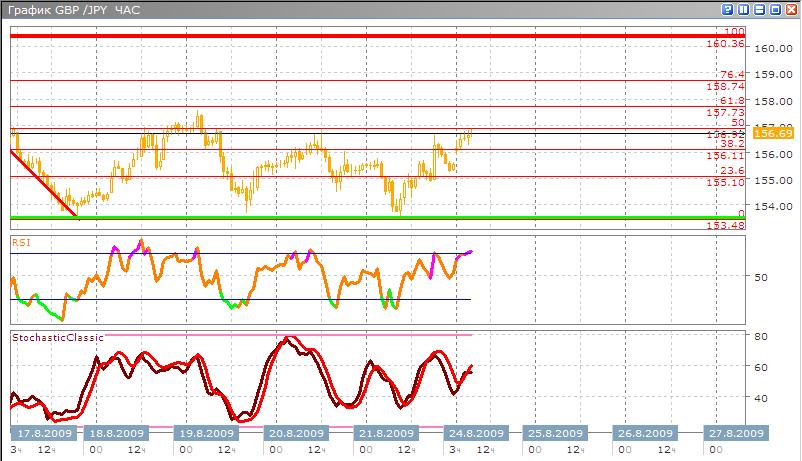Image resolution: width=802 pixels, height=461 pixels.
Task: Click the horizontal tile windows icon
Action: [x=759, y=9]
